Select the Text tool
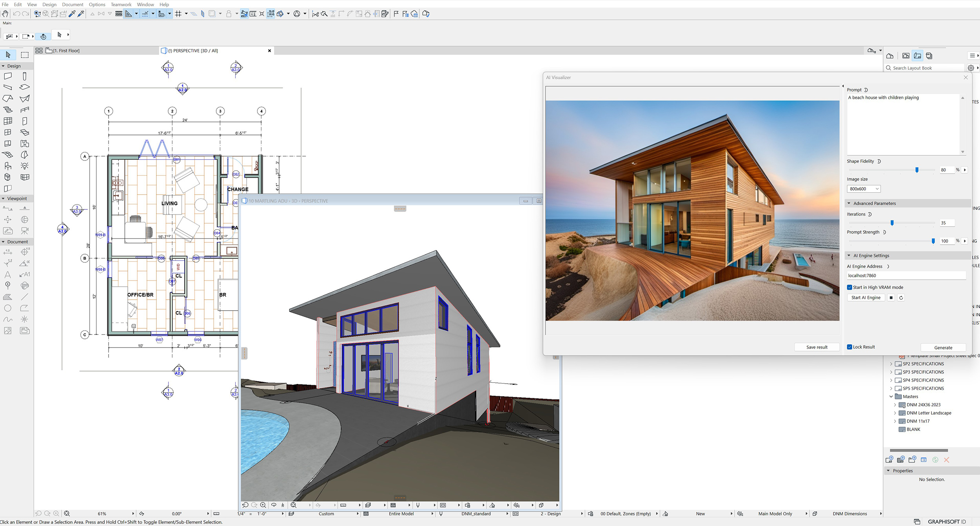The image size is (980, 526). point(8,275)
